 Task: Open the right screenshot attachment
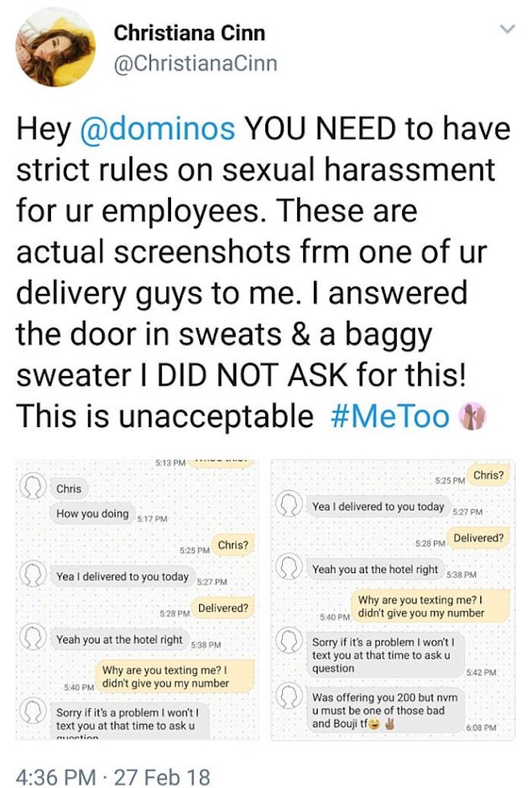(393, 599)
